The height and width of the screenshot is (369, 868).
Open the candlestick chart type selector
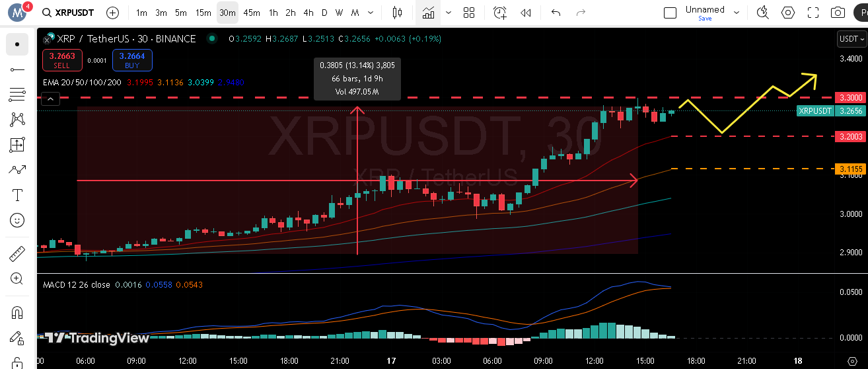click(397, 13)
